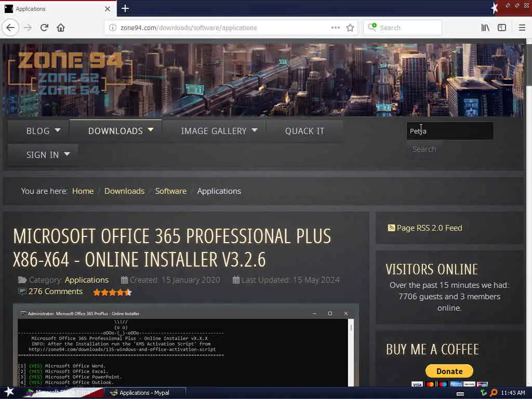Screen dimensions: 532x399
Task: Go to the Downloads breadcrumb link
Action: click(125, 191)
